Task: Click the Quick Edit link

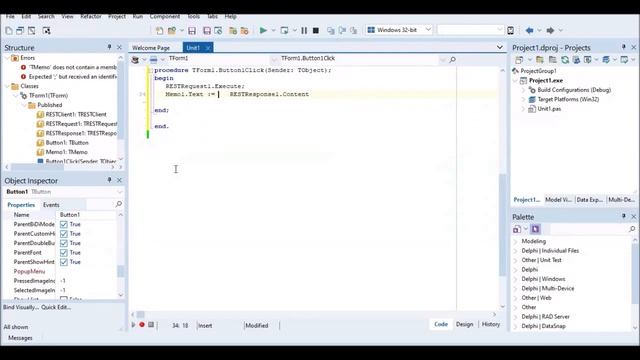Action: 56,307
